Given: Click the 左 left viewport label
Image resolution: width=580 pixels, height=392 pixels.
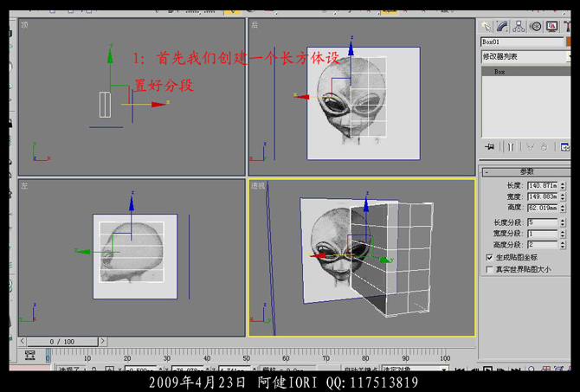Looking at the screenshot, I should pyautogui.click(x=24, y=186).
